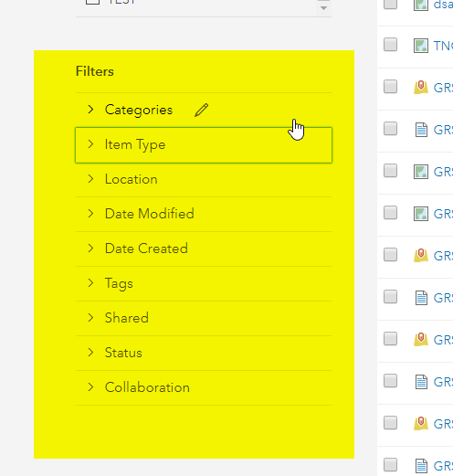453x476 pixels.
Task: Expand the Location filter
Action: click(x=204, y=179)
